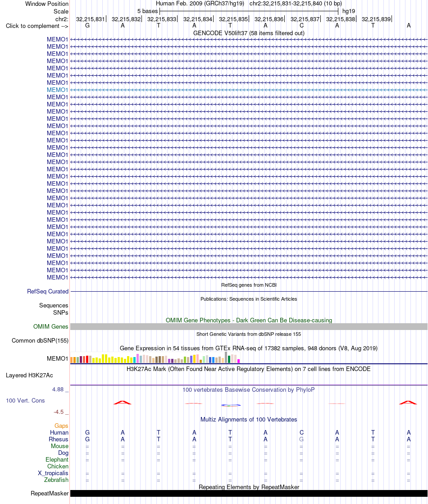Image resolution: width=428 pixels, height=504 pixels.
Task: Click the 'Multiz Alignments of 100 Vertebrates' title
Action: [x=249, y=419]
